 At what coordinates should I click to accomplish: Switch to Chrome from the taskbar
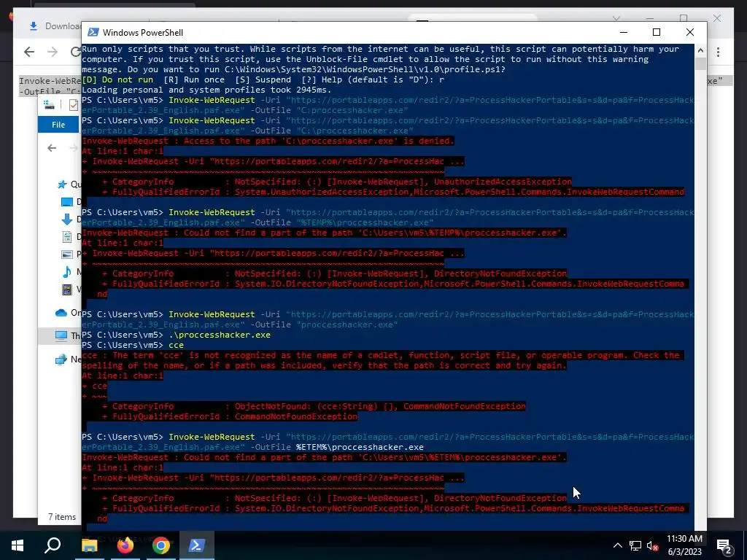[161, 545]
